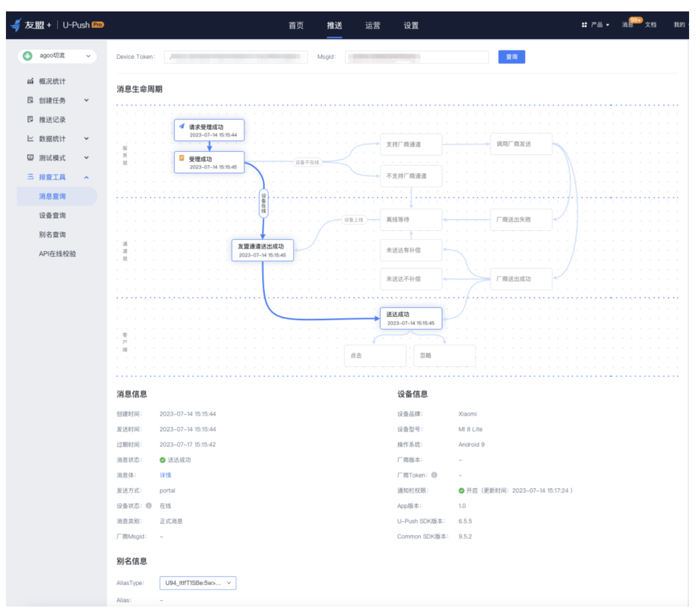700x616 pixels.
Task: Select 设备查询 in the sidebar
Action: pos(52,216)
